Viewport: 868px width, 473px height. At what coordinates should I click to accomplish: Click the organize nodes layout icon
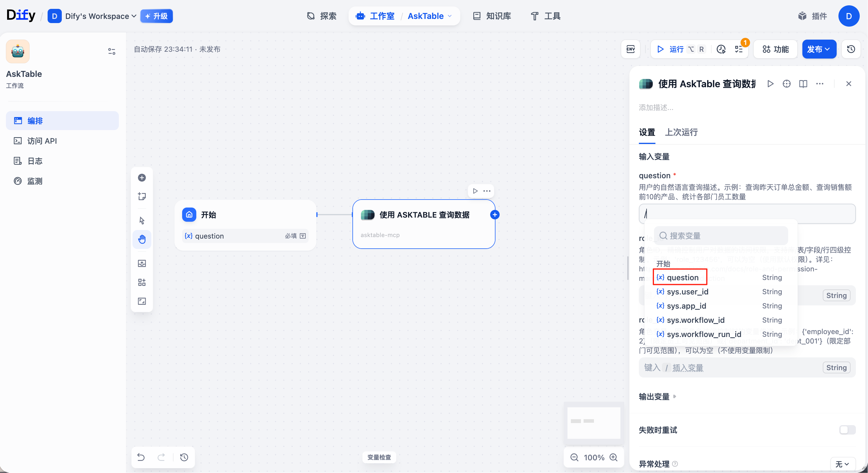[x=142, y=282]
